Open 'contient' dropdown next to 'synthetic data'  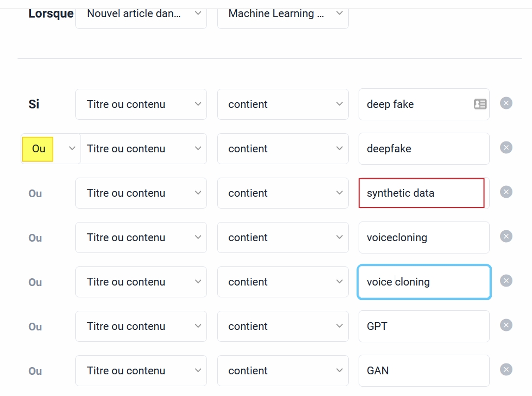coord(283,193)
